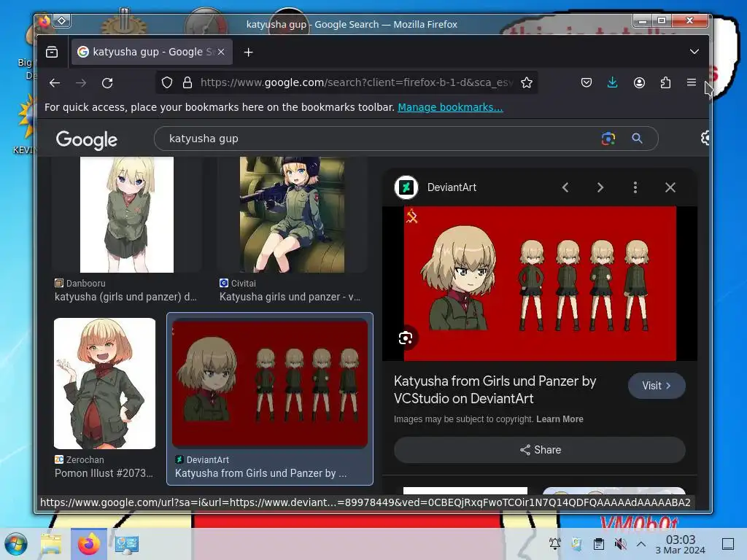Open Pomon Illust #2073 title link
The width and height of the screenshot is (747, 560).
(104, 473)
